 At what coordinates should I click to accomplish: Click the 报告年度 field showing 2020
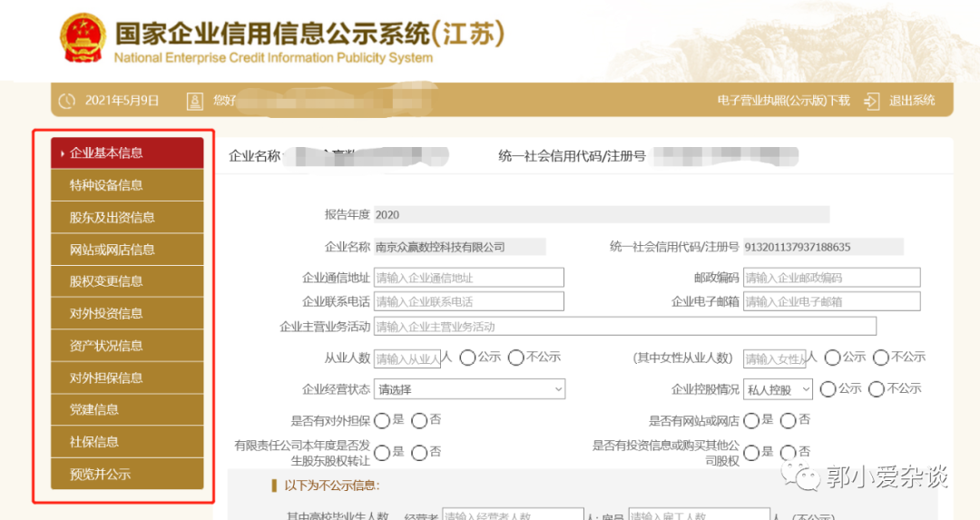[602, 214]
